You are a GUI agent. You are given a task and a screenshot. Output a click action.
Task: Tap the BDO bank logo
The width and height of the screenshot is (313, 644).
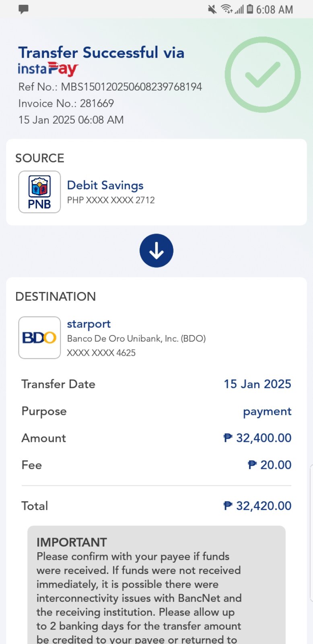[x=39, y=338]
